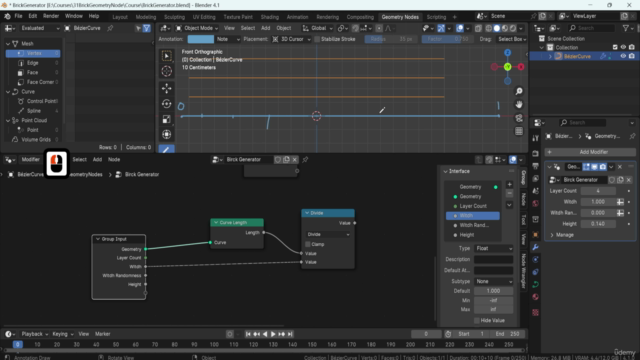Unlink the Birck Generator node group

tap(295, 160)
